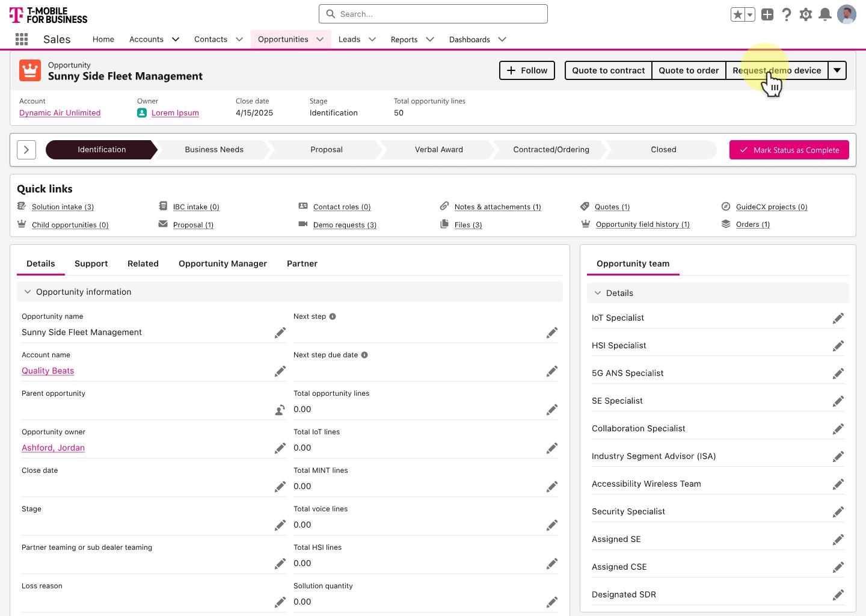Viewport: 866px width, 616px height.
Task: Edit the 5G ANS Specialist pencil
Action: 838,374
